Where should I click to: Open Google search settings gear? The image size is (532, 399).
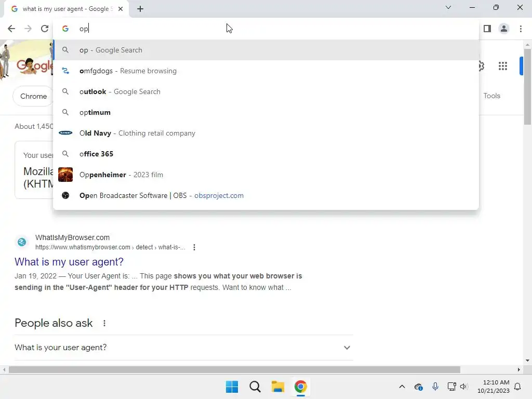click(x=482, y=66)
